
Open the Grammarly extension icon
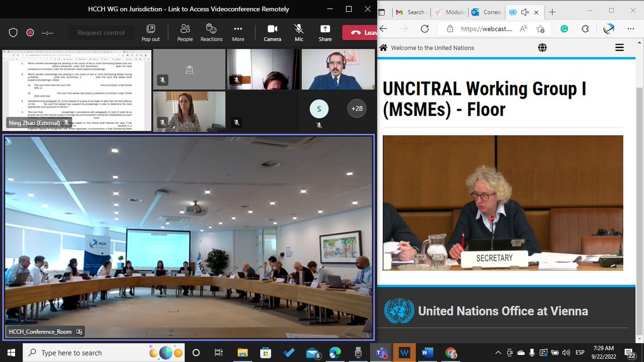(x=565, y=29)
